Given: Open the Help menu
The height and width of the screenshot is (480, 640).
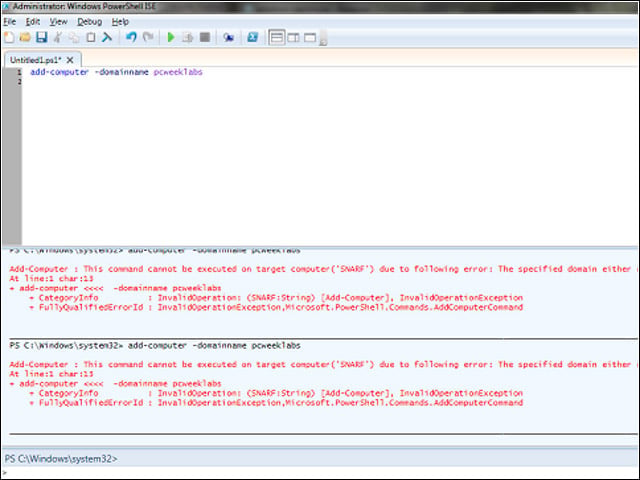Looking at the screenshot, I should [120, 22].
